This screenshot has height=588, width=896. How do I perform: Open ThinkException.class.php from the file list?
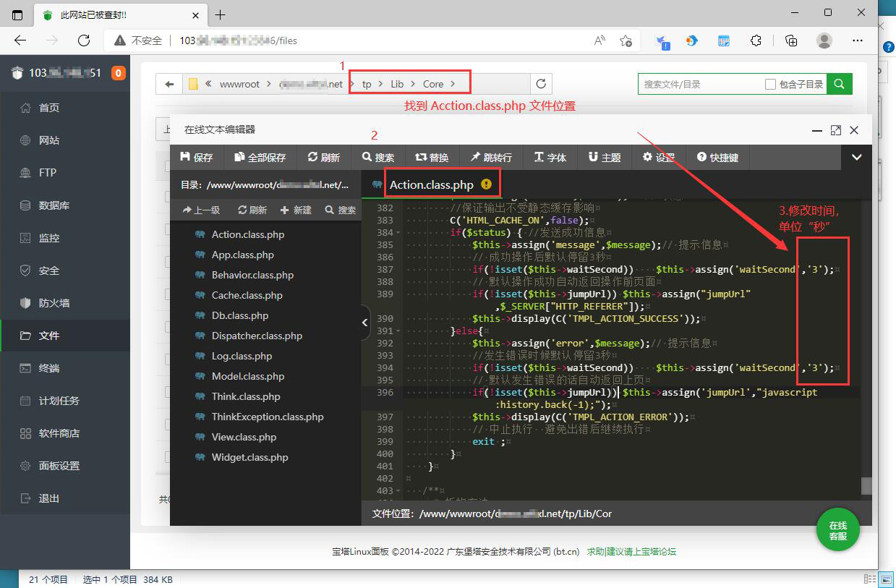(268, 417)
